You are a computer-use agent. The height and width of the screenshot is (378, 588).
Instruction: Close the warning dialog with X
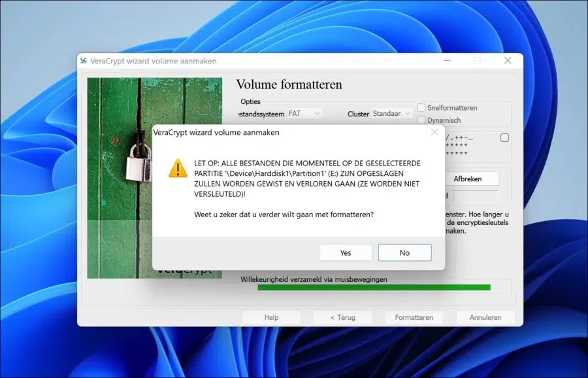click(434, 132)
